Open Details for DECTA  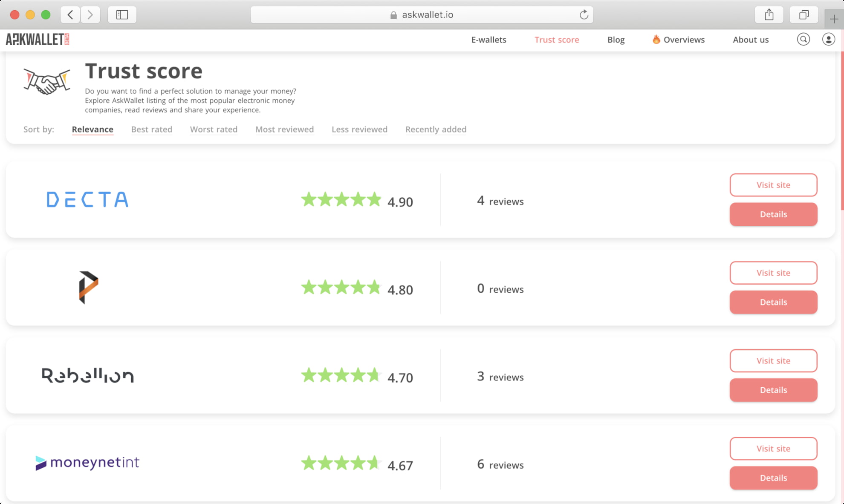click(773, 214)
